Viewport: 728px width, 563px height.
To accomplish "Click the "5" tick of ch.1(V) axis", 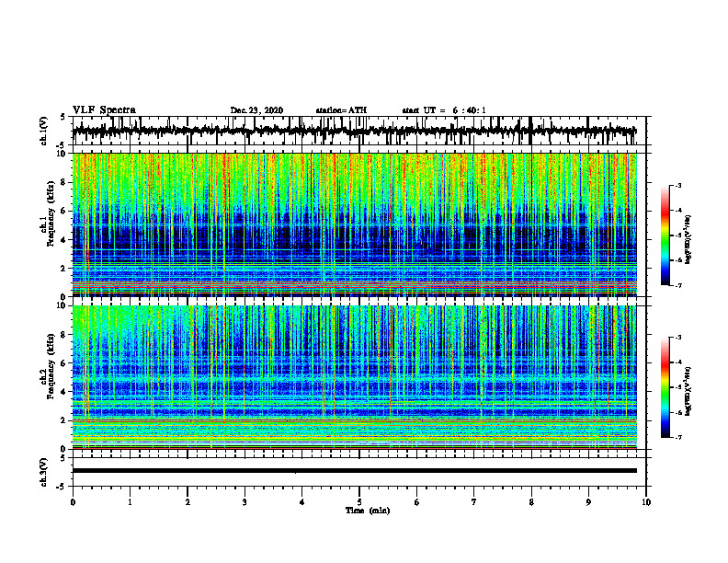I will 63,117.
